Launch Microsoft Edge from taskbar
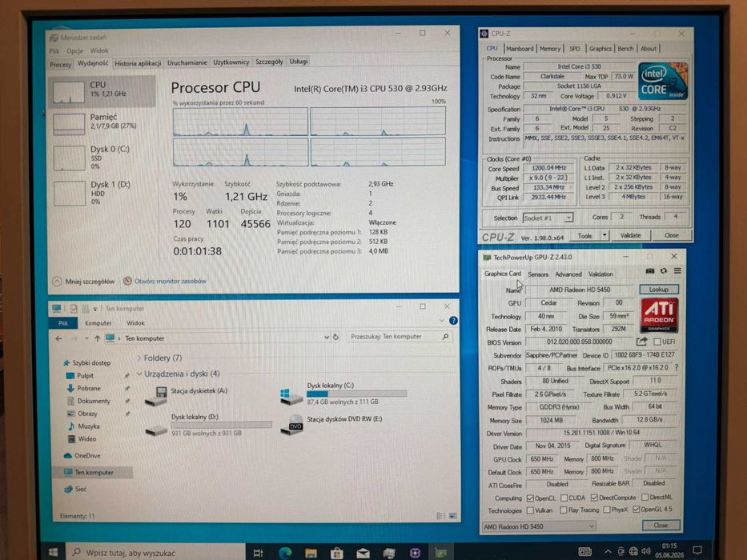The image size is (747, 560). pyautogui.click(x=285, y=552)
